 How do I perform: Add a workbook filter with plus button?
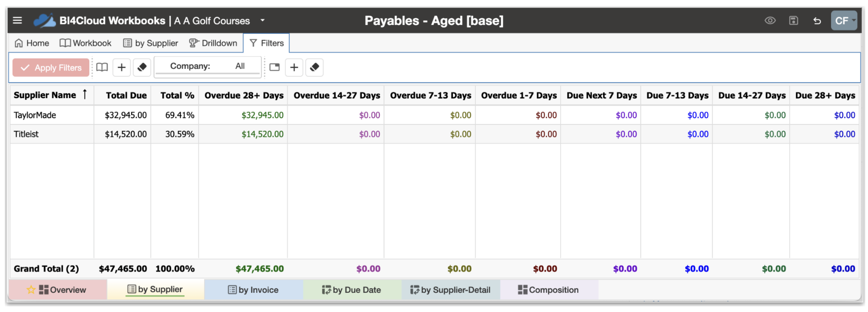click(x=122, y=67)
